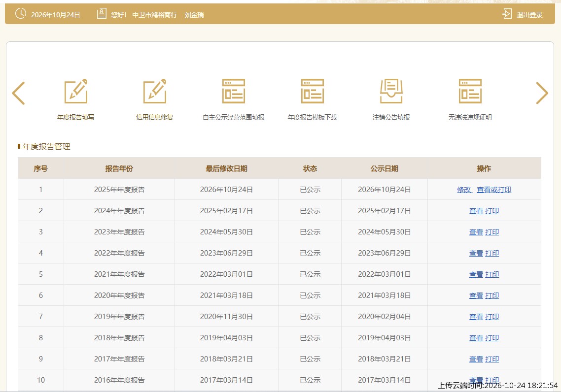Viewport: 561px width, 392px height.
Task: Click 打印 for the 2019年年度报告
Action: point(492,317)
